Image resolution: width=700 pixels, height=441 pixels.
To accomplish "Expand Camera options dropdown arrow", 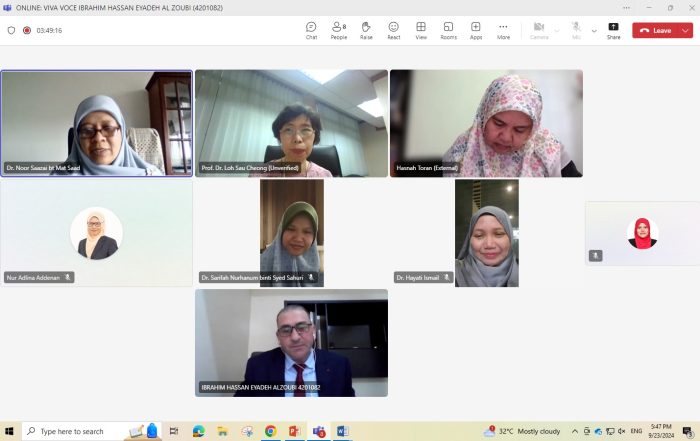I will (557, 30).
